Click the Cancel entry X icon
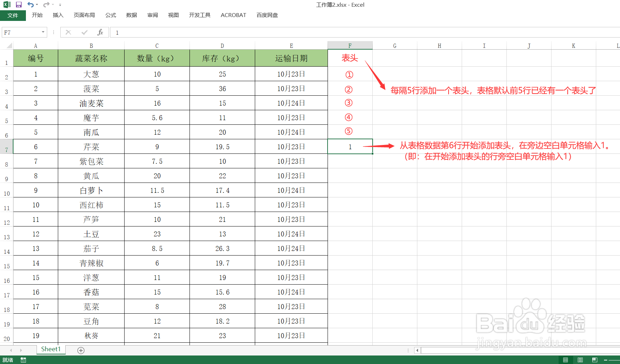This screenshot has height=364, width=620. (x=68, y=32)
